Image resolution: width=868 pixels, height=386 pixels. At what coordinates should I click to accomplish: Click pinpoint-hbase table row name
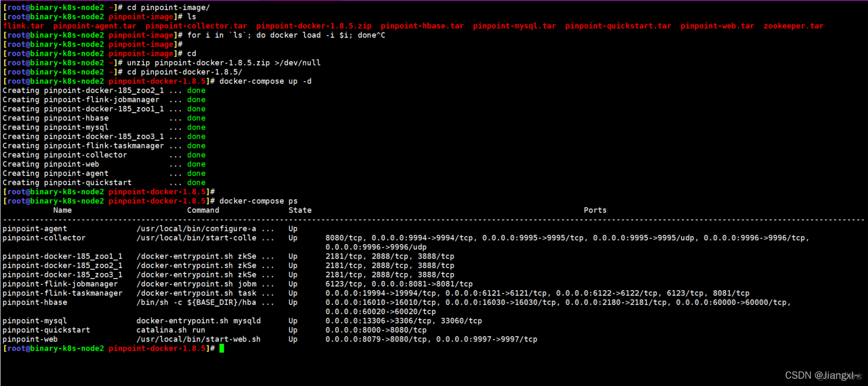click(x=35, y=303)
